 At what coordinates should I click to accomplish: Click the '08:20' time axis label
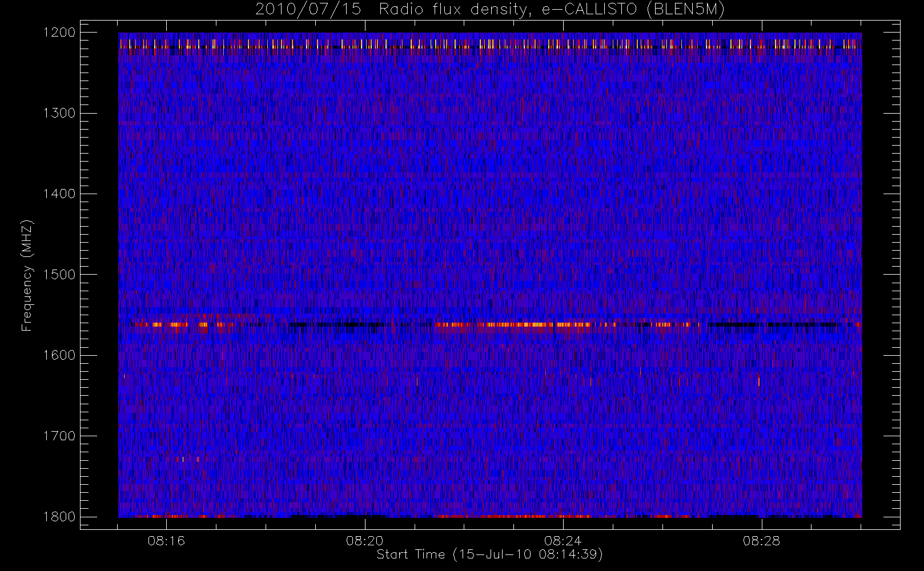pos(364,541)
